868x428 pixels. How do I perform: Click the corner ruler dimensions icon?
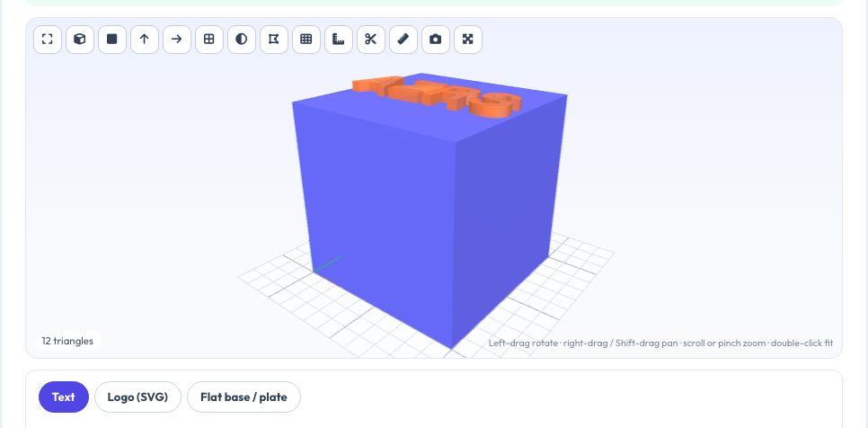[x=339, y=40]
